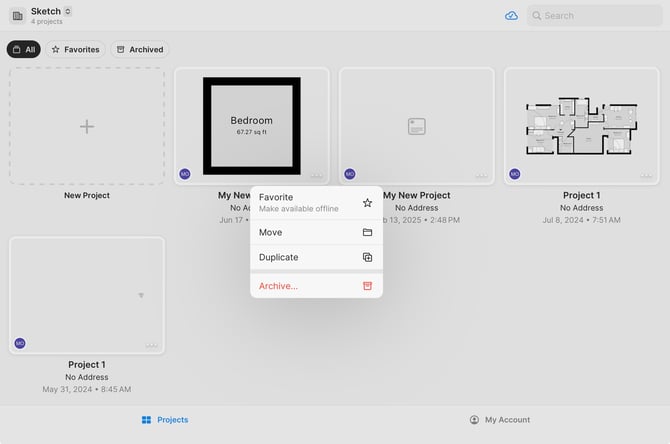This screenshot has height=444, width=670.
Task: Expand the Sketch workspace switcher chevron
Action: (68, 12)
